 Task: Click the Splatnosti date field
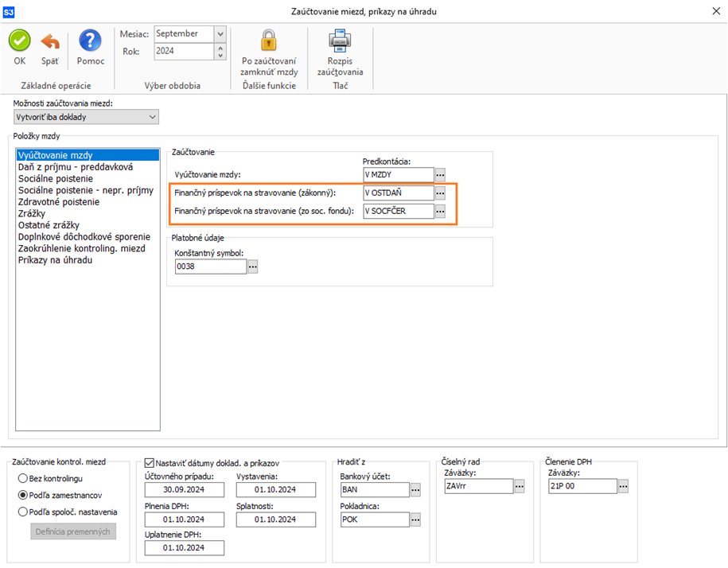pos(265,519)
